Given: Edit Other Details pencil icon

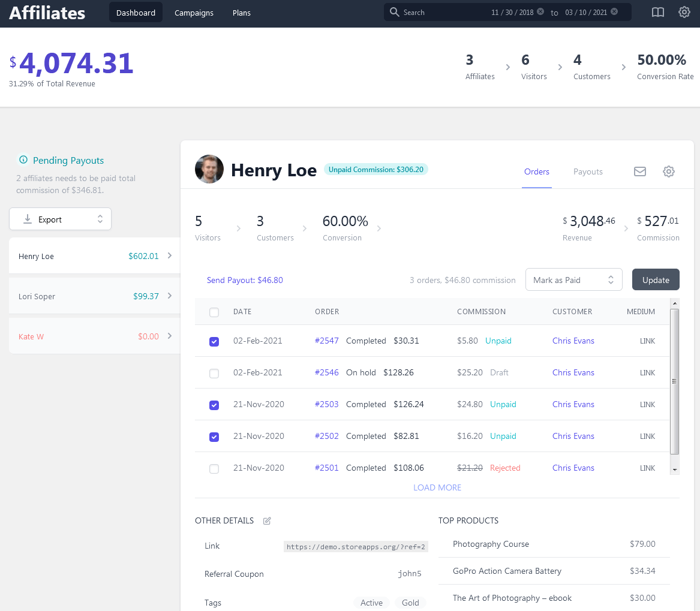Looking at the screenshot, I should pyautogui.click(x=267, y=521).
